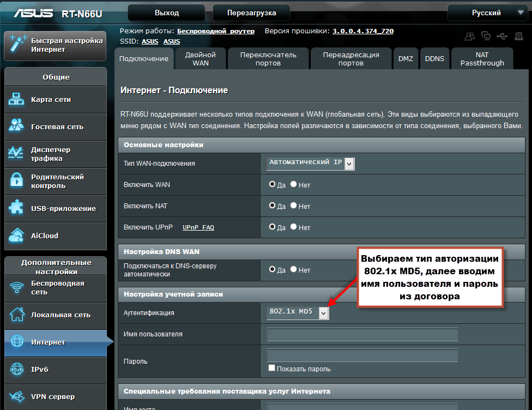Open the IPv6 menu entry
The width and height of the screenshot is (532, 410).
pos(56,370)
